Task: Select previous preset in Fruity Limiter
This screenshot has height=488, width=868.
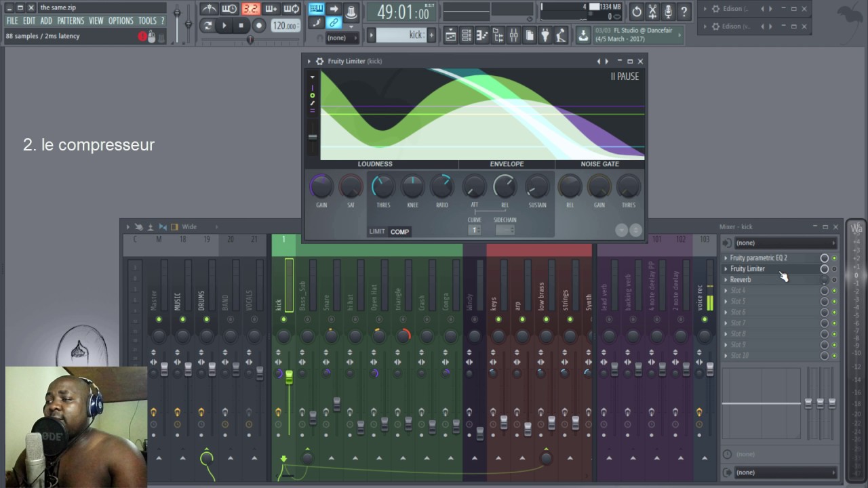Action: tap(598, 61)
